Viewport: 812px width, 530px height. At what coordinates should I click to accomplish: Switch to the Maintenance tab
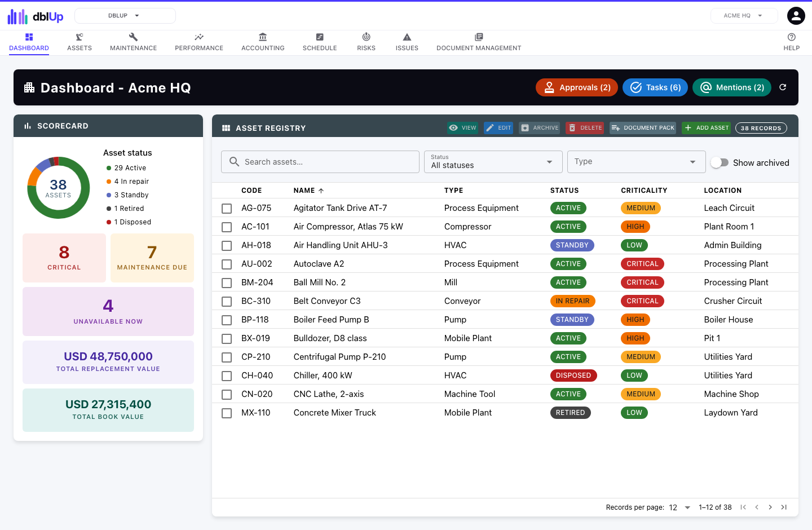click(133, 42)
